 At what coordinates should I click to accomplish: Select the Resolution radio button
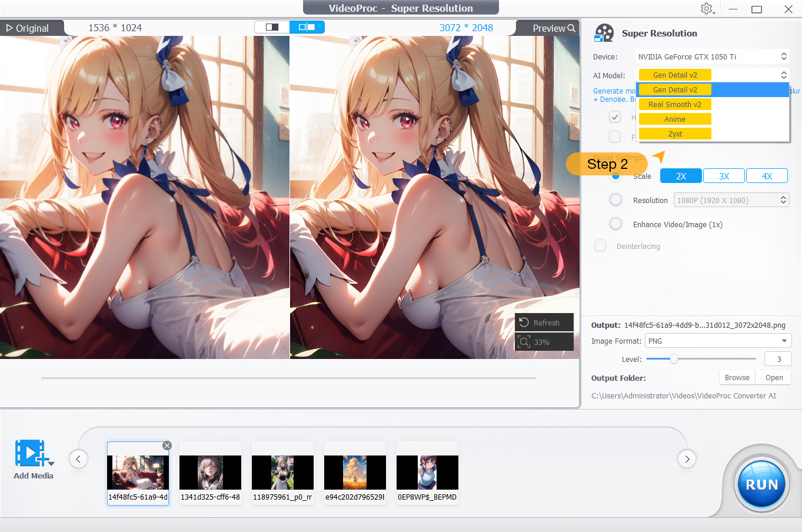615,200
